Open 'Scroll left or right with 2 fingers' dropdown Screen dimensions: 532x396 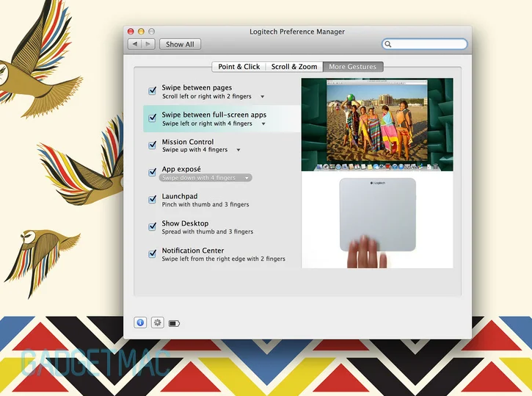point(213,96)
